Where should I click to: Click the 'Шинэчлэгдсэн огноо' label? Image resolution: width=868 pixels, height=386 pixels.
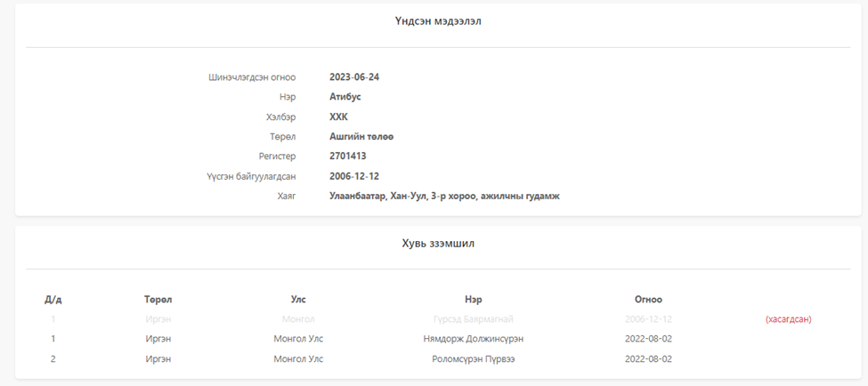click(252, 76)
